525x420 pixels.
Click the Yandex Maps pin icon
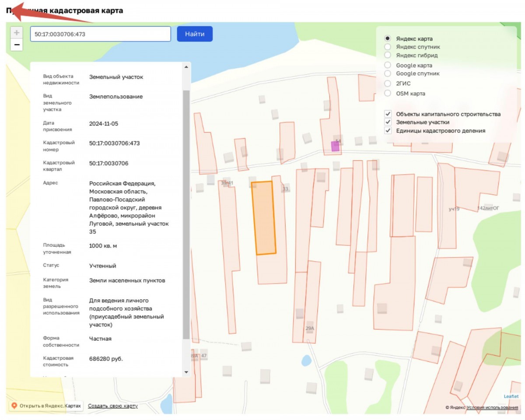tap(14, 406)
